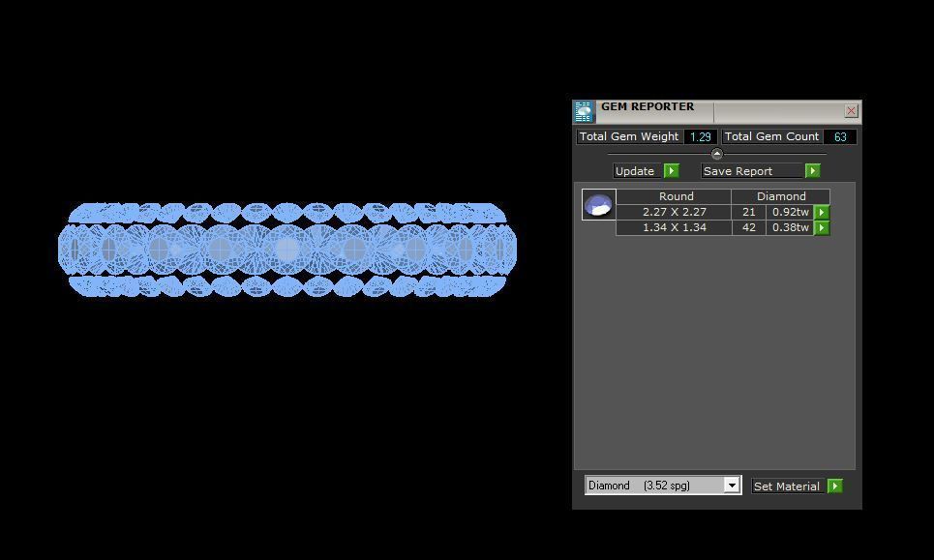This screenshot has height=560, width=934.
Task: Click the GEM REPORTER title text
Action: 648,106
